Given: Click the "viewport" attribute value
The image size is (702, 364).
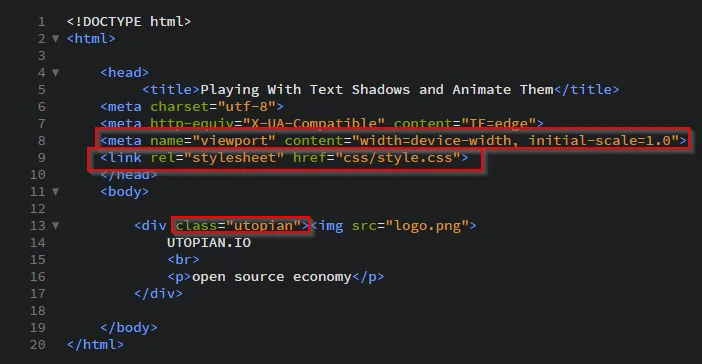Looking at the screenshot, I should (x=234, y=141).
